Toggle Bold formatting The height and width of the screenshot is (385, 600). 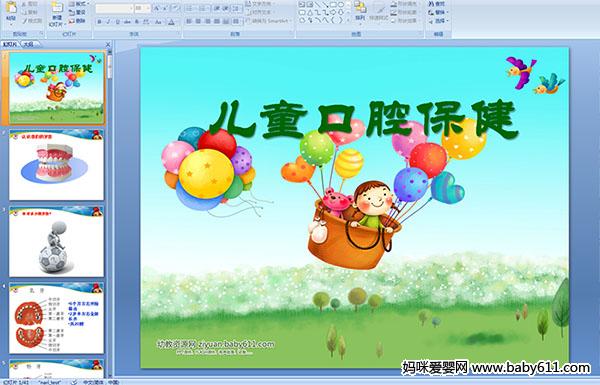click(x=99, y=22)
